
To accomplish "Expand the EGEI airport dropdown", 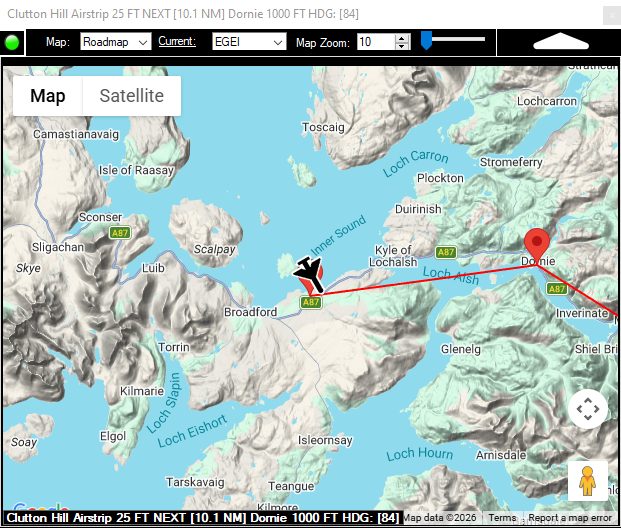I will [x=277, y=42].
